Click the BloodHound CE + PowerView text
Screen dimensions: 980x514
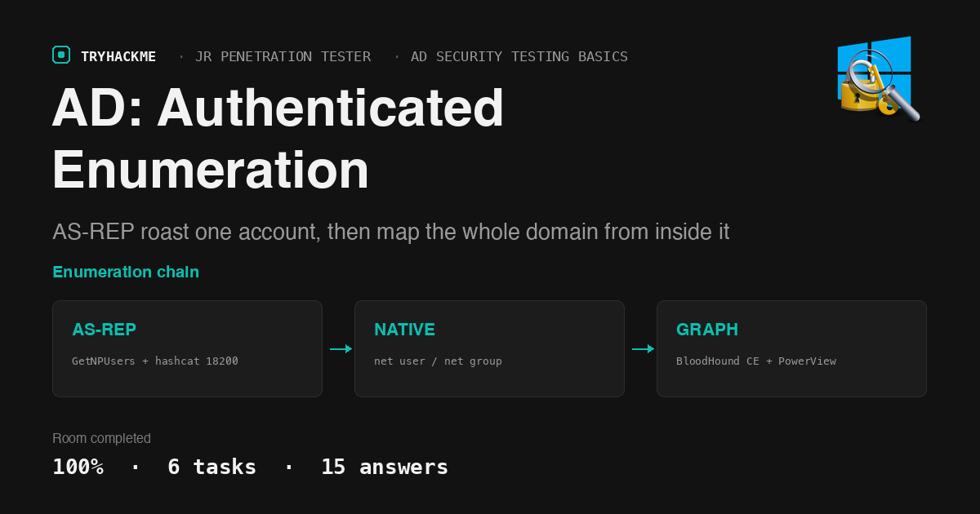coord(756,361)
